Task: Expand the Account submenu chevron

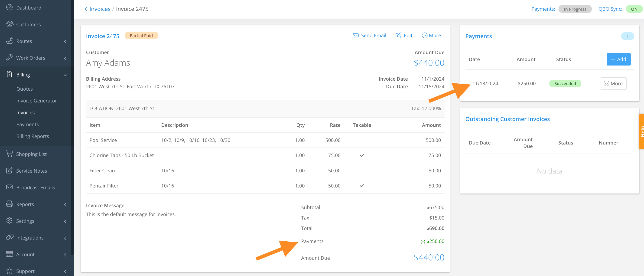Action: pos(65,255)
